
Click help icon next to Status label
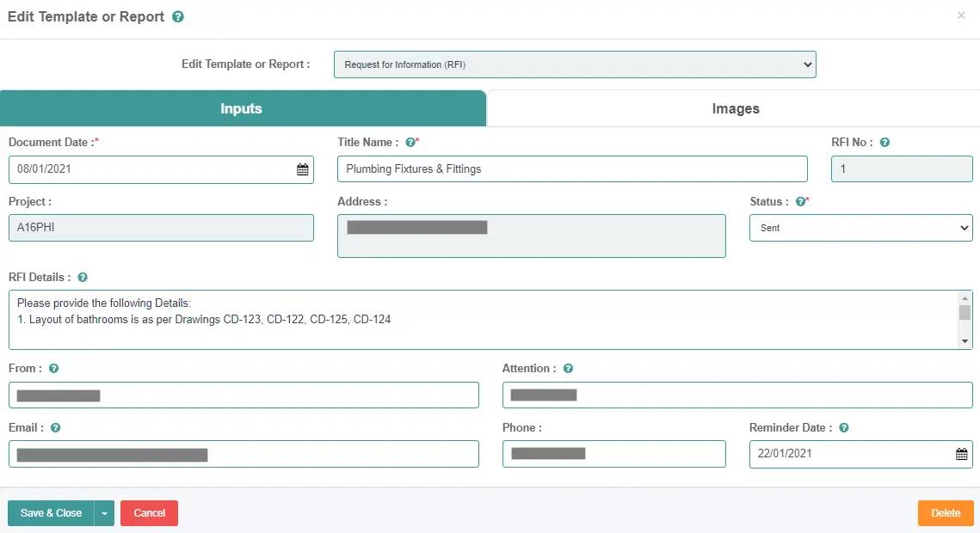(800, 202)
